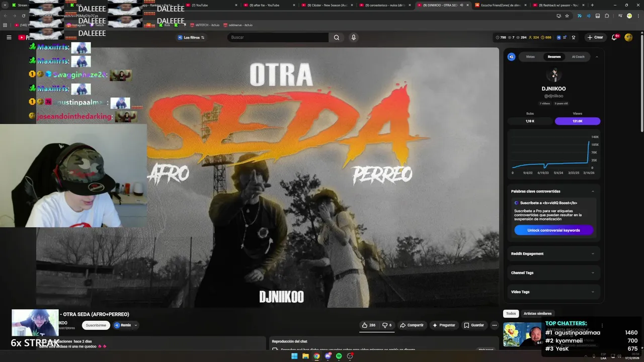644x362 pixels.
Task: Open the YouTube guide hamburger menu
Action: [x=9, y=37]
